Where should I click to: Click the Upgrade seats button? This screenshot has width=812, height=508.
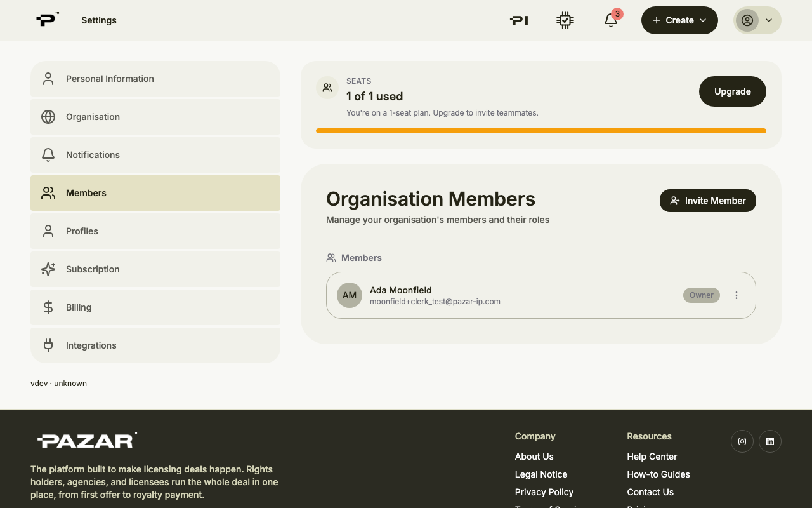tap(733, 91)
